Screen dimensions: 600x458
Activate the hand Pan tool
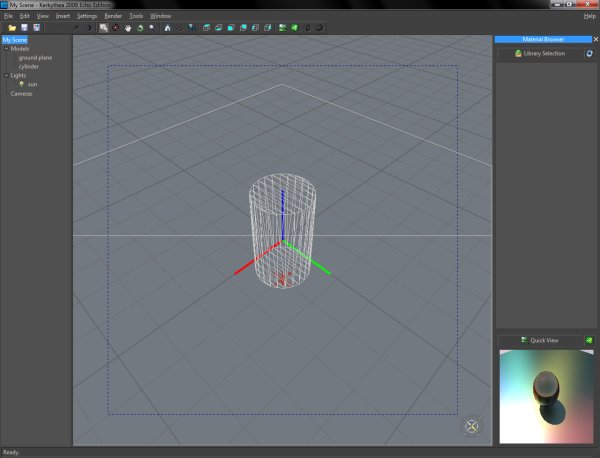point(128,28)
